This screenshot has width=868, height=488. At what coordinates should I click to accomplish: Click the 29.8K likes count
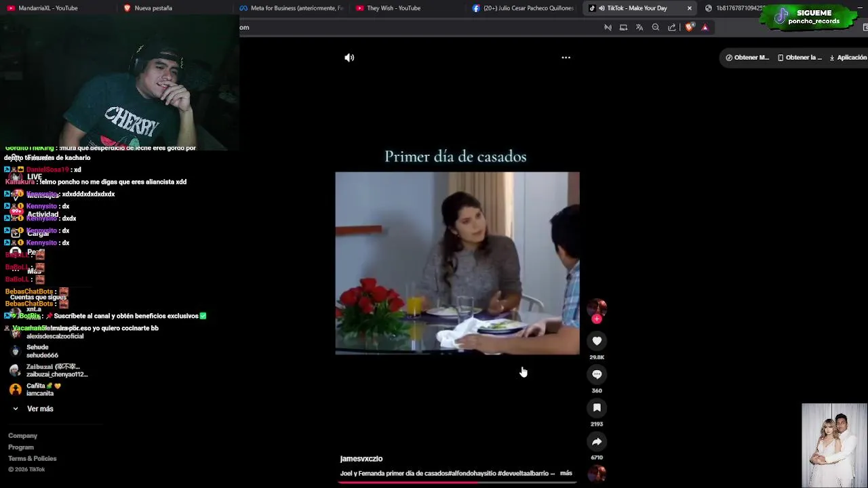[x=597, y=357]
